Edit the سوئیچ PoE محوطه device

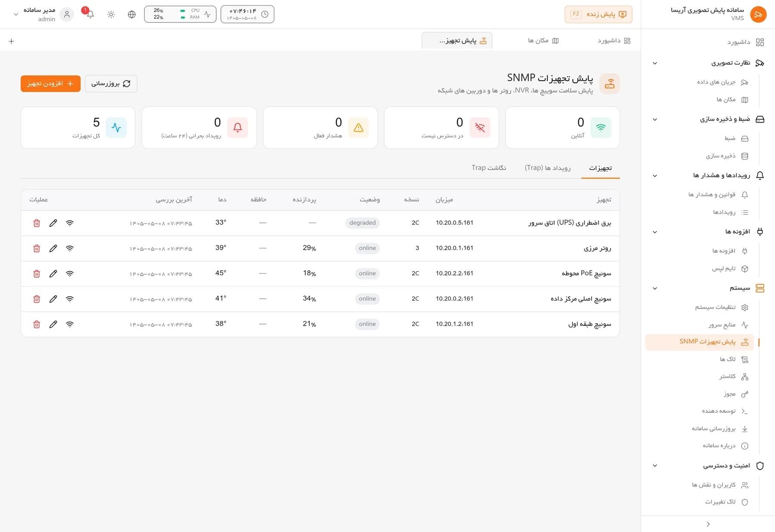[53, 274]
